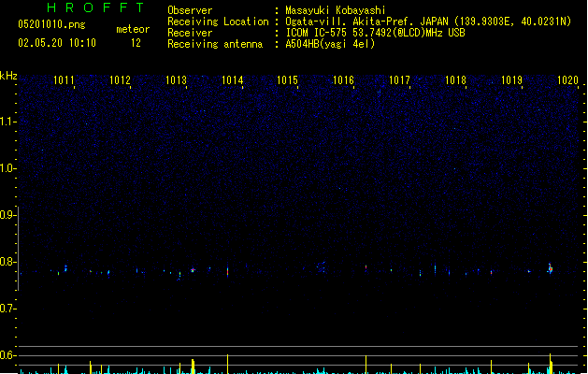Click the Ogata-vill. Akita-Pref. JAPAN location text
Viewport: 588px width, 374px height.
[428, 22]
